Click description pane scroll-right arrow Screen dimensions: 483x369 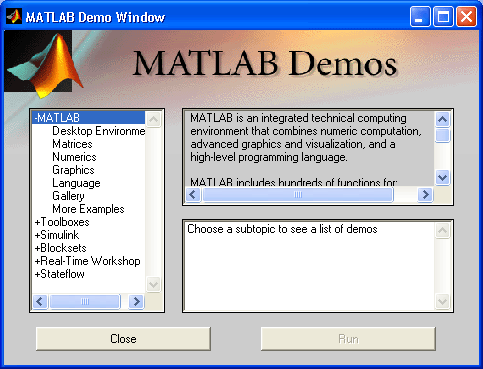click(x=425, y=194)
